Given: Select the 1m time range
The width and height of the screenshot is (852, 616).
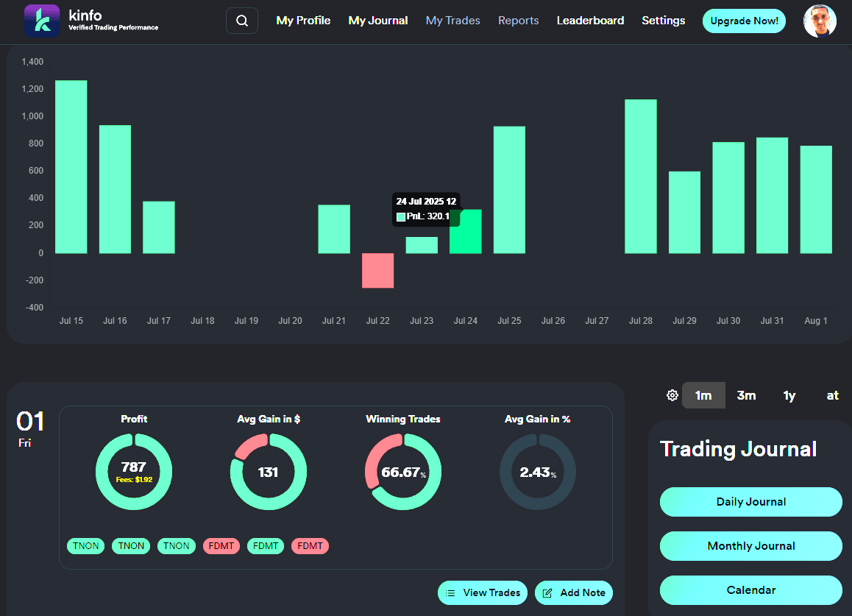Looking at the screenshot, I should pyautogui.click(x=703, y=395).
